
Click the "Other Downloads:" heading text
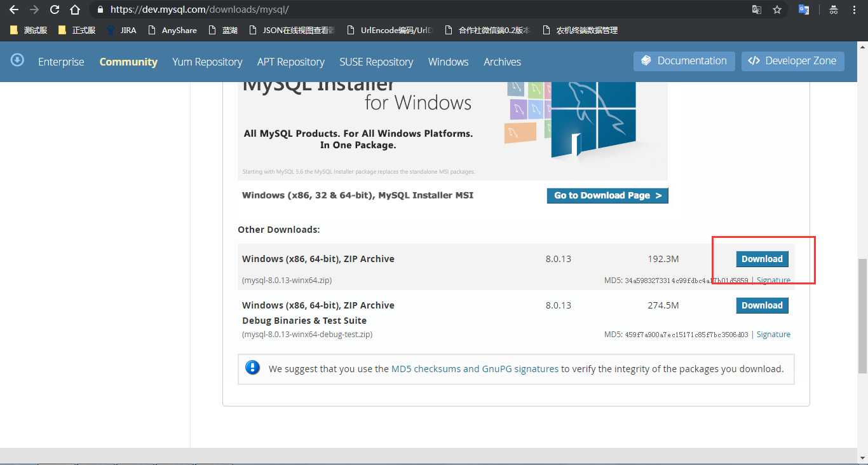279,229
